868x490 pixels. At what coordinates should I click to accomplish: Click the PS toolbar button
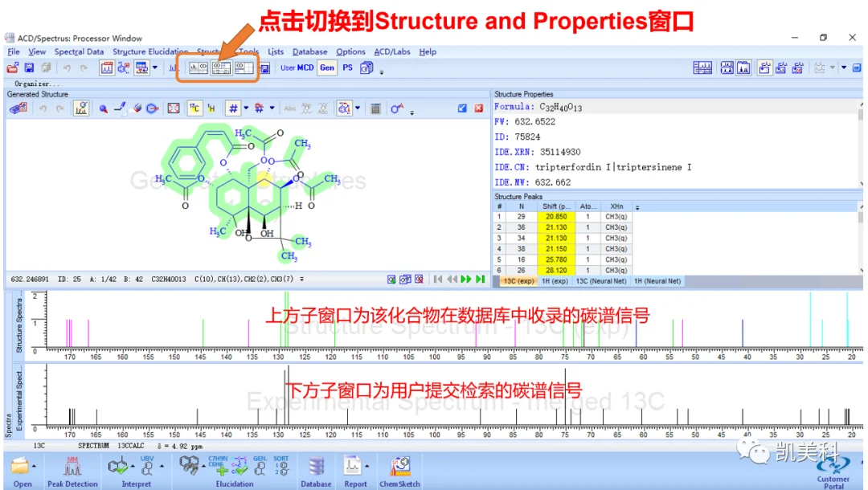pyautogui.click(x=348, y=67)
